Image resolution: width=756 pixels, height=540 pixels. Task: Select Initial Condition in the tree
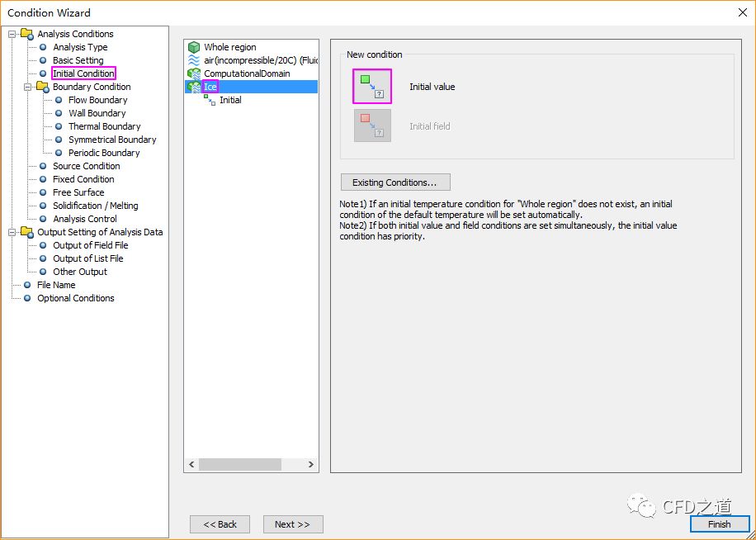click(83, 73)
